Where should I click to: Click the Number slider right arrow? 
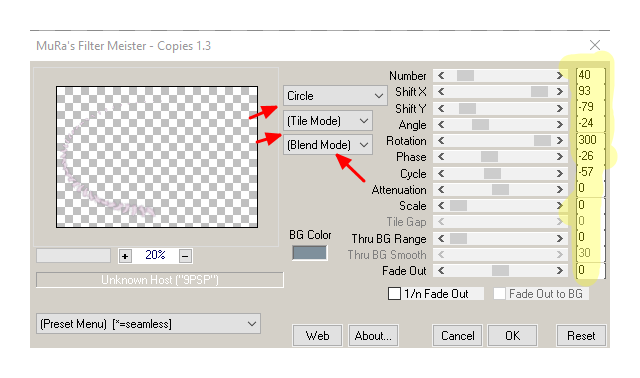[560, 76]
